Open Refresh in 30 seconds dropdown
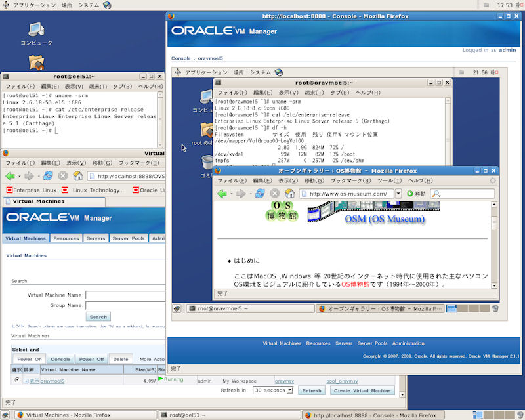The image size is (525, 420). [274, 390]
